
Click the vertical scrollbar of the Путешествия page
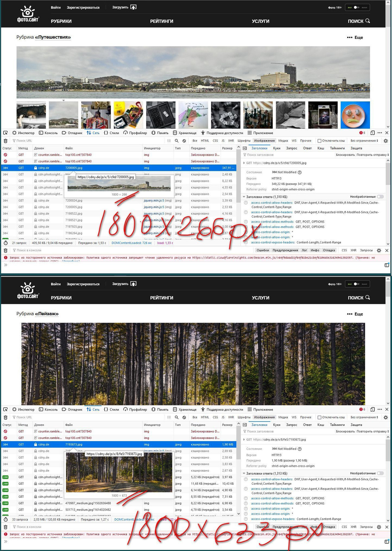pyautogui.click(x=388, y=61)
